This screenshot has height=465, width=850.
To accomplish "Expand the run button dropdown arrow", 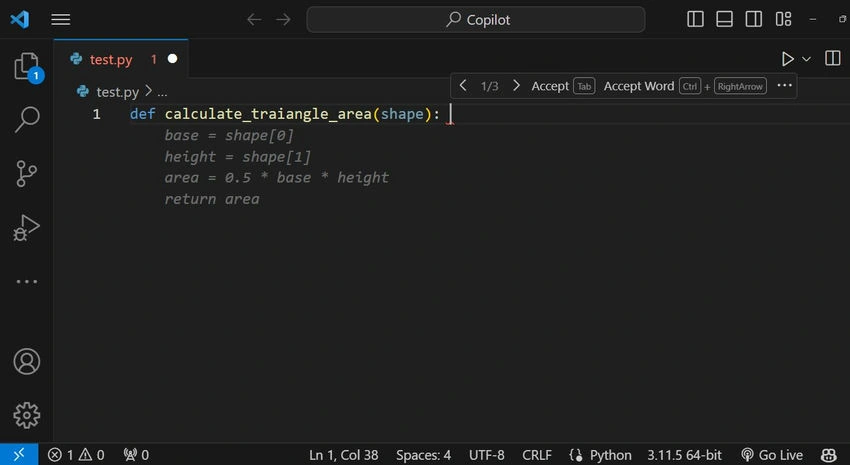I will (x=806, y=59).
